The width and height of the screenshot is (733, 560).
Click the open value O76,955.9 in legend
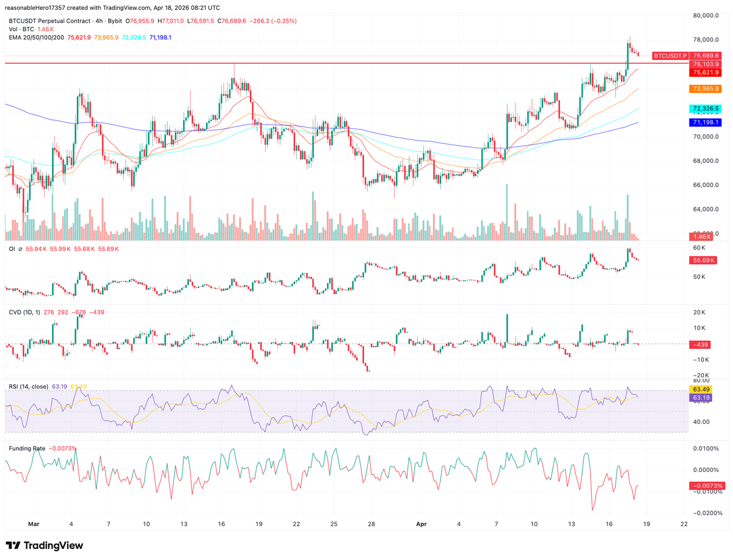point(139,21)
